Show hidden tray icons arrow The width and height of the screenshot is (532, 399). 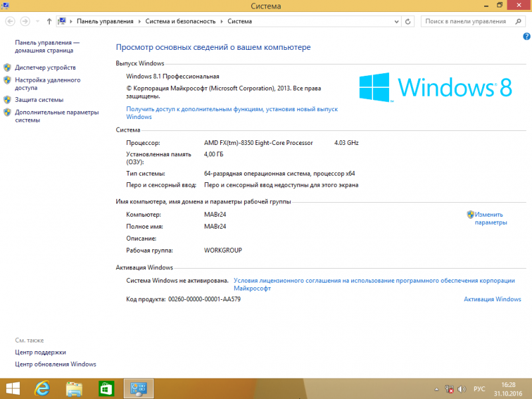pos(437,389)
